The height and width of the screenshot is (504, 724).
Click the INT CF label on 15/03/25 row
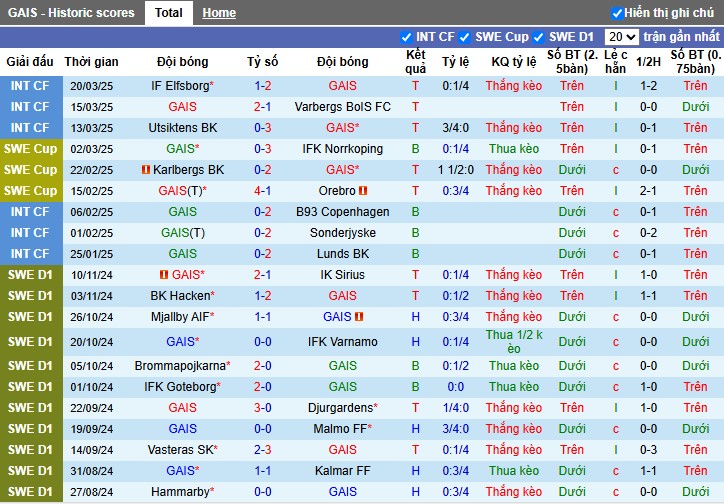30,107
